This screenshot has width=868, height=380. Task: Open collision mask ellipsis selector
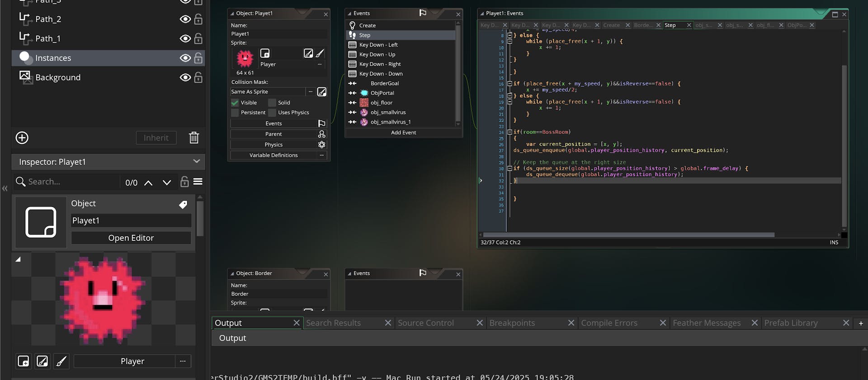(x=311, y=92)
